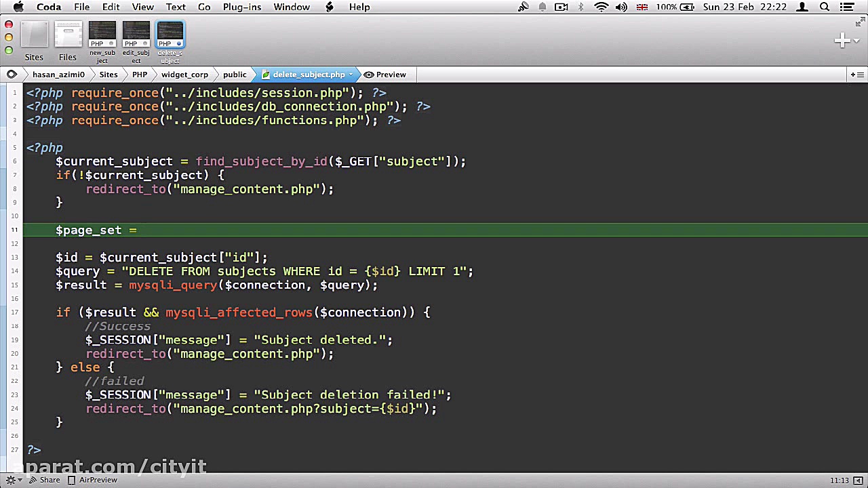Open the Window menu
The width and height of the screenshot is (868, 488).
(292, 7)
